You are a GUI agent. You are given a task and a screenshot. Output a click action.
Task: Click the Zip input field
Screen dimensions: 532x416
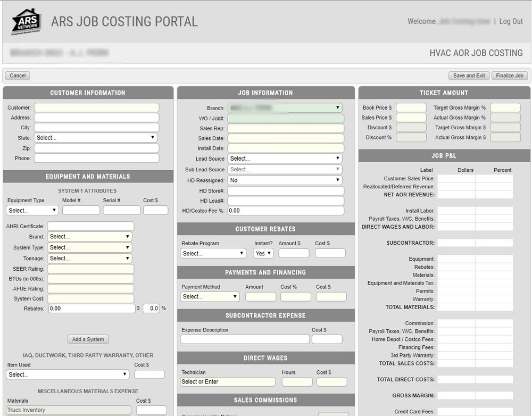point(96,148)
